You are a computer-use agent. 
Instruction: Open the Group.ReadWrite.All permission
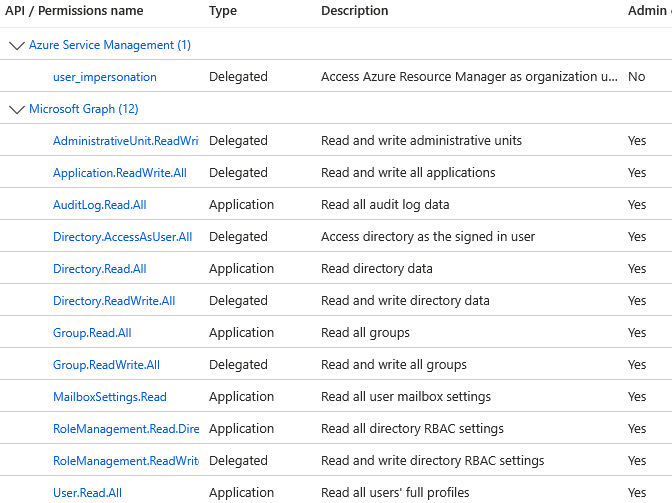[106, 365]
